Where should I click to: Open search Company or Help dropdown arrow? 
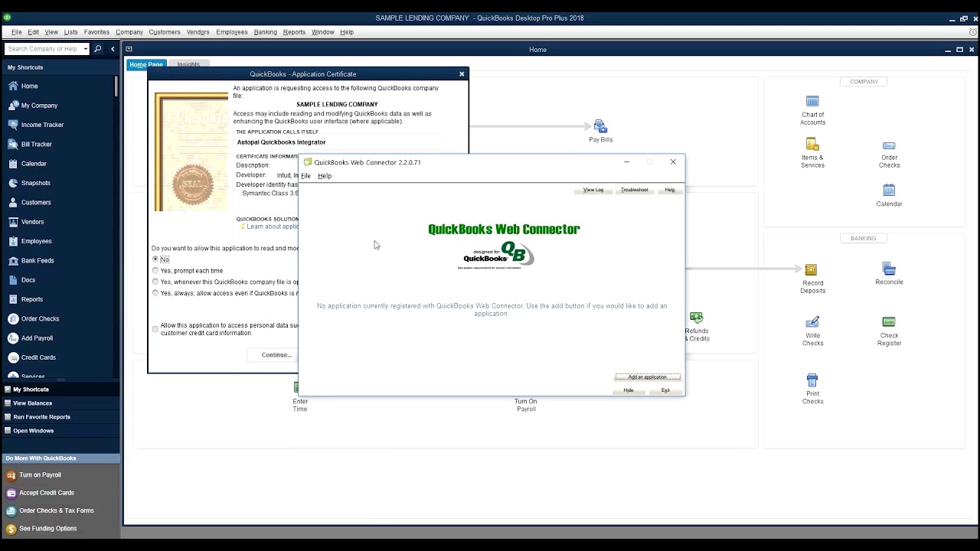85,49
